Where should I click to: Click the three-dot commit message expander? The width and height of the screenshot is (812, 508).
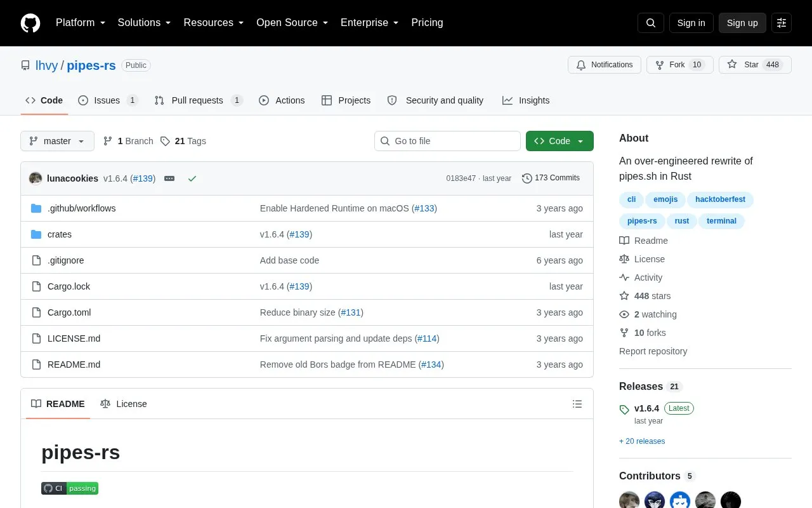tap(169, 178)
